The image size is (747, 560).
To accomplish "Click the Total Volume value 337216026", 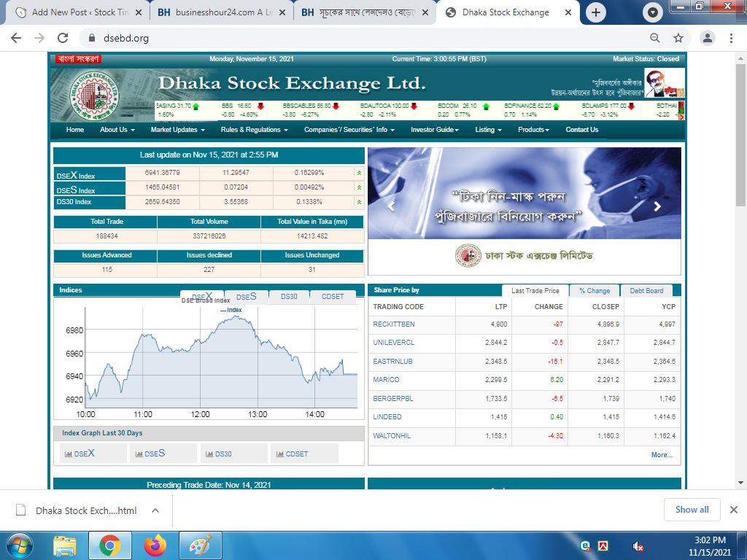I will pyautogui.click(x=209, y=236).
